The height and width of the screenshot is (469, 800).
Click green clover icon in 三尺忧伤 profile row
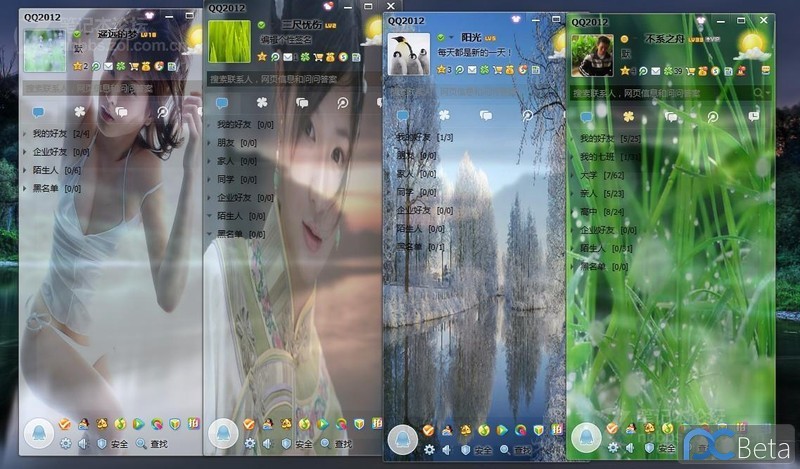pos(305,57)
